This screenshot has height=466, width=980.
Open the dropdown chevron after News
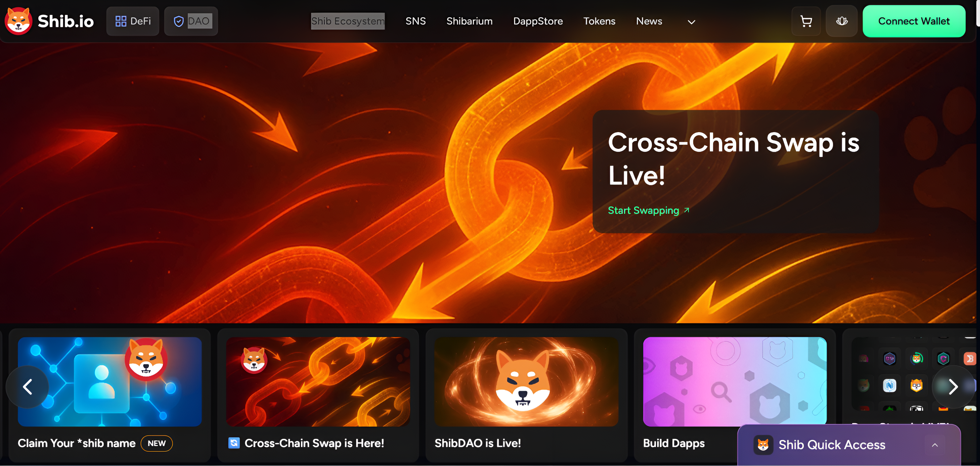(691, 22)
